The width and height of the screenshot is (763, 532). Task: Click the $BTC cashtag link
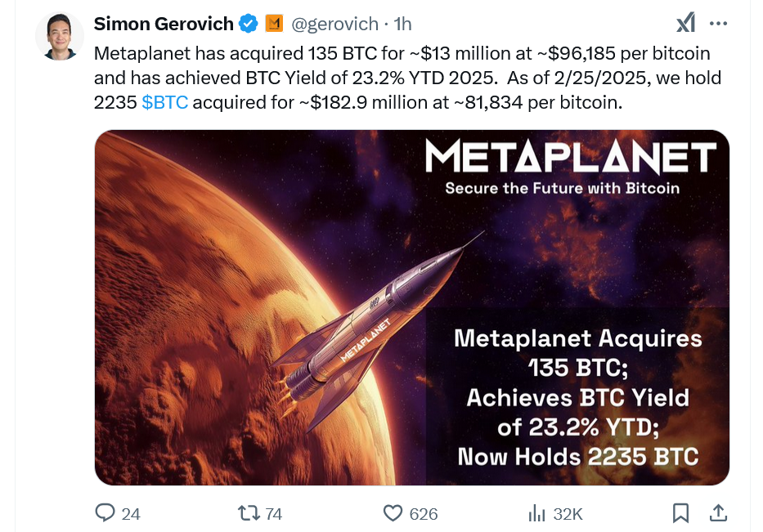164,103
